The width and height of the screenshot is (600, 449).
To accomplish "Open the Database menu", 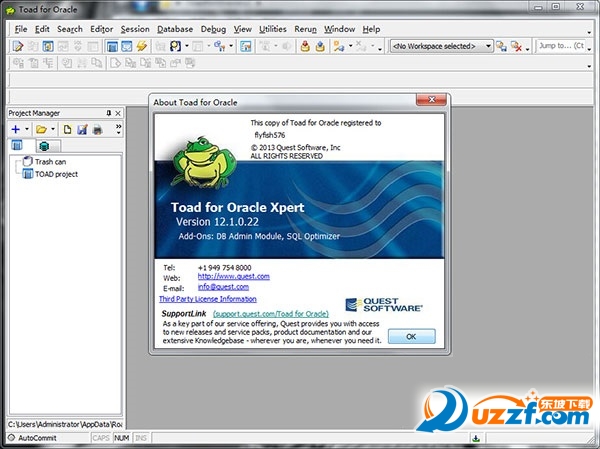I will coord(175,29).
